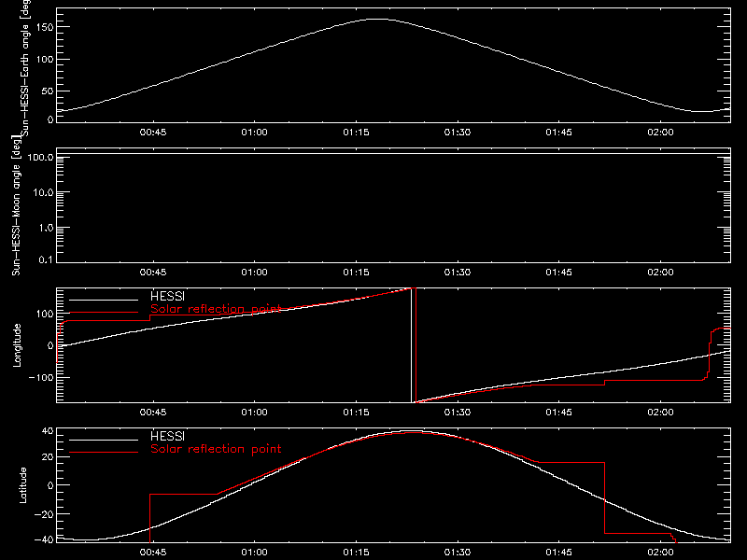Select 02:00 label under Earth angle plot

(x=660, y=133)
